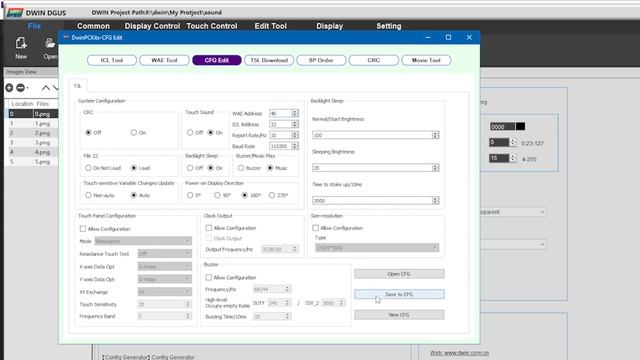Open the Movie Tool tab
Screen dimensions: 640x360
click(x=426, y=60)
